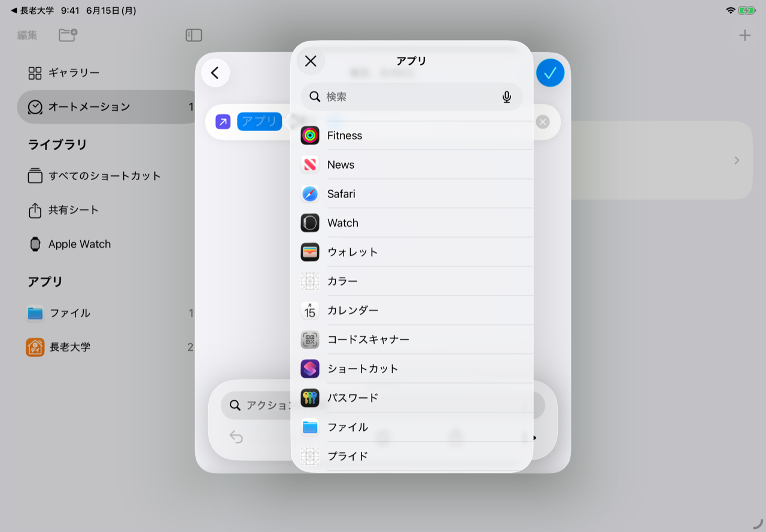Select the Fitness row text
766x532 pixels.
(x=345, y=135)
